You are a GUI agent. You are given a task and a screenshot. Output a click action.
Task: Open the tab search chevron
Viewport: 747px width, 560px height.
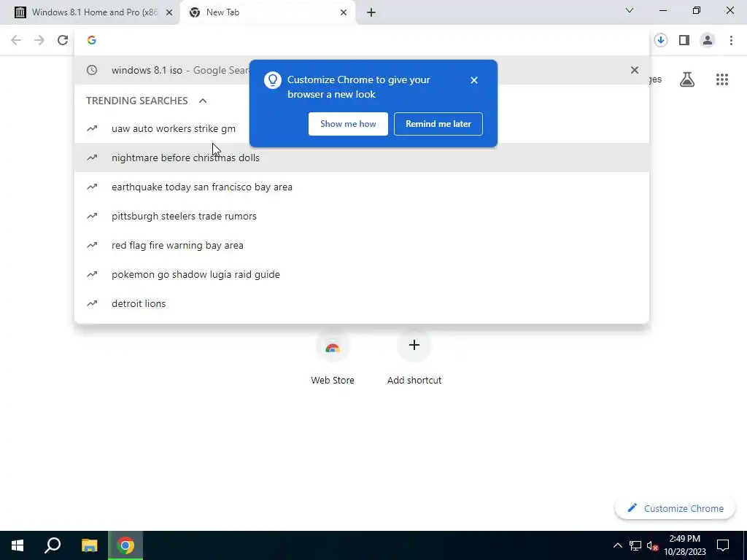coord(630,10)
